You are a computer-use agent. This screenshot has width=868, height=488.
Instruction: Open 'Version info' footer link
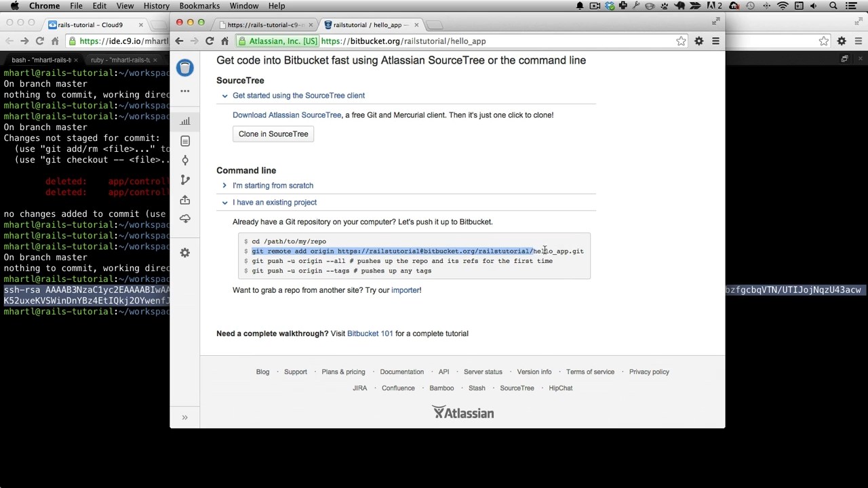point(534,372)
